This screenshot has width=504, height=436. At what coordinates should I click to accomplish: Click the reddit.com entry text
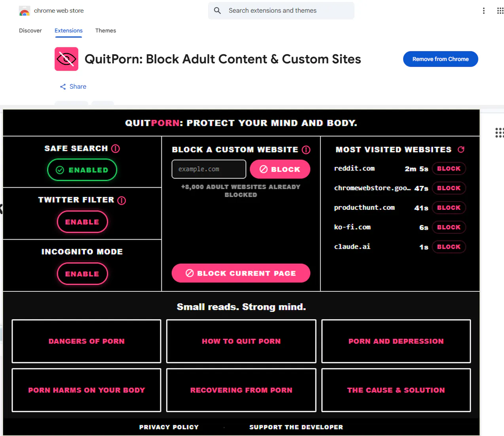pos(354,168)
